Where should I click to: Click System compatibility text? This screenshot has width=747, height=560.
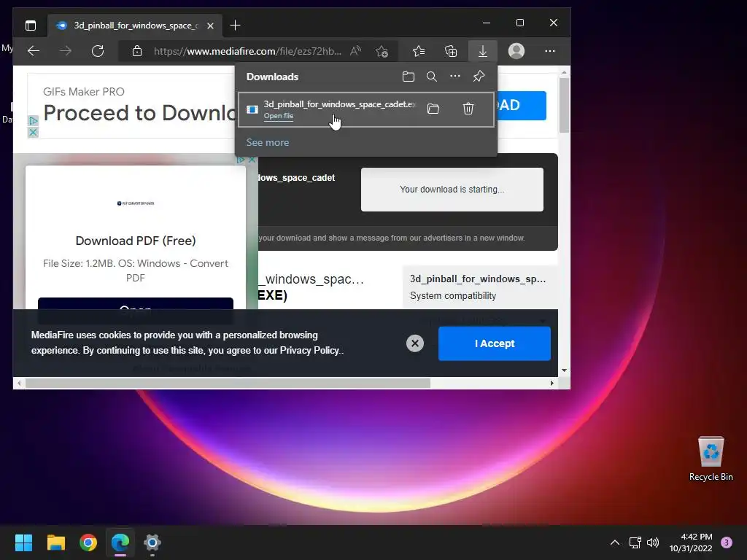[x=453, y=296]
